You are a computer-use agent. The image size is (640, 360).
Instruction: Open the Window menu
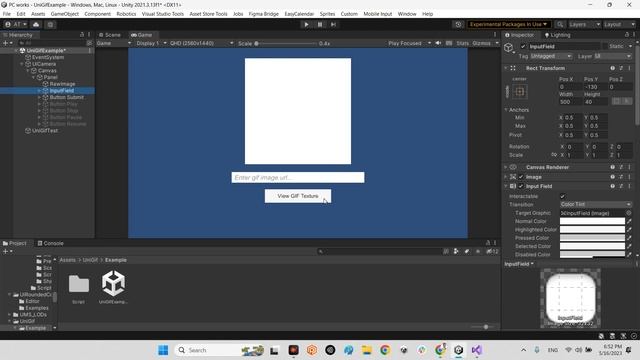tap(407, 14)
